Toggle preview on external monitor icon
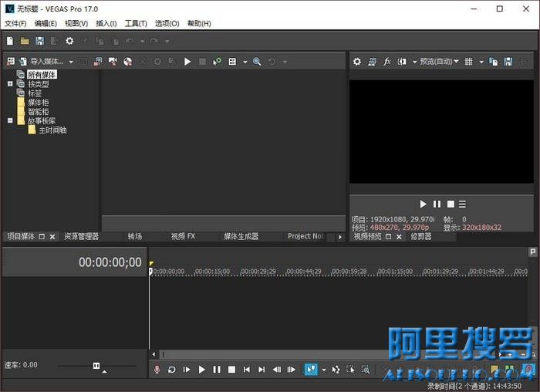This screenshot has height=392, width=540. (x=372, y=61)
